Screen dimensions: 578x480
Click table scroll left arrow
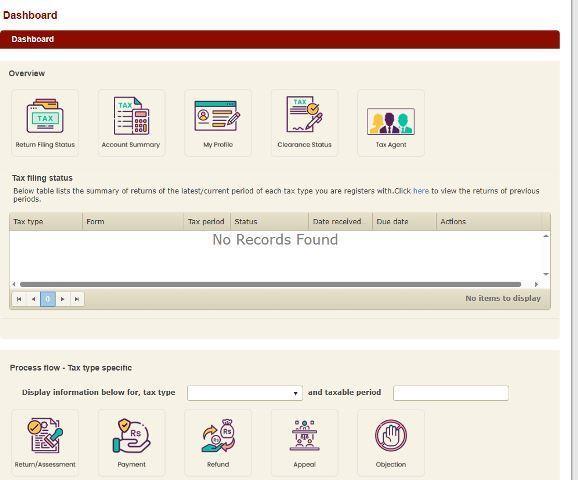coord(14,284)
